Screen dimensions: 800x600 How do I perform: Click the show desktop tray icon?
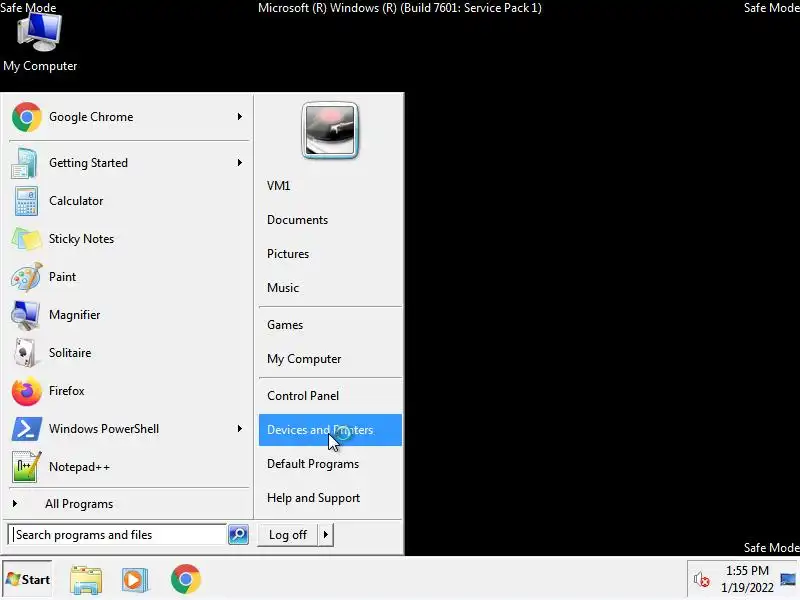click(x=788, y=580)
